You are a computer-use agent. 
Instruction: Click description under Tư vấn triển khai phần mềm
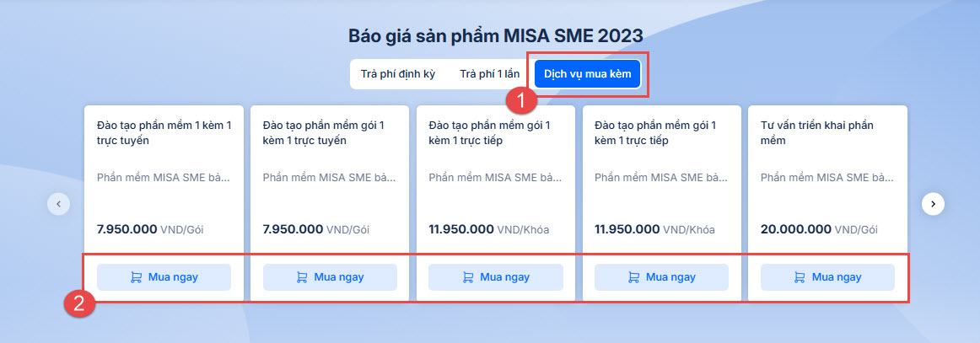(826, 178)
